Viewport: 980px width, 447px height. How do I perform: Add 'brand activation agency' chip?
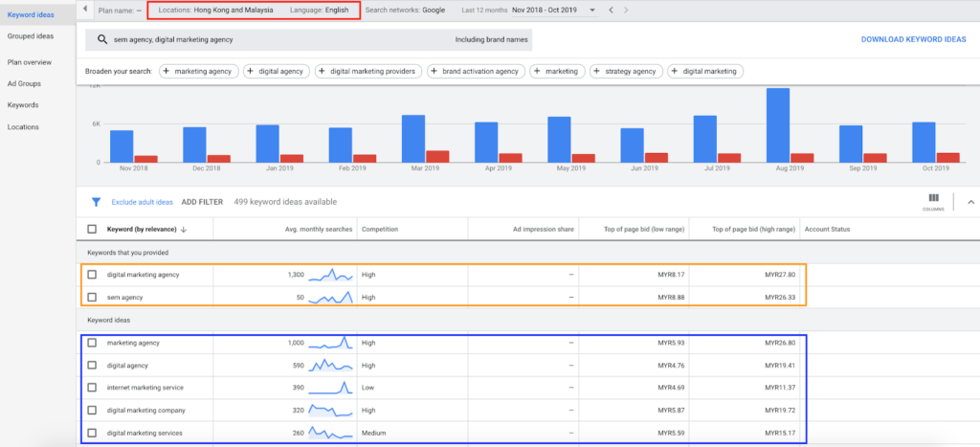click(x=476, y=71)
